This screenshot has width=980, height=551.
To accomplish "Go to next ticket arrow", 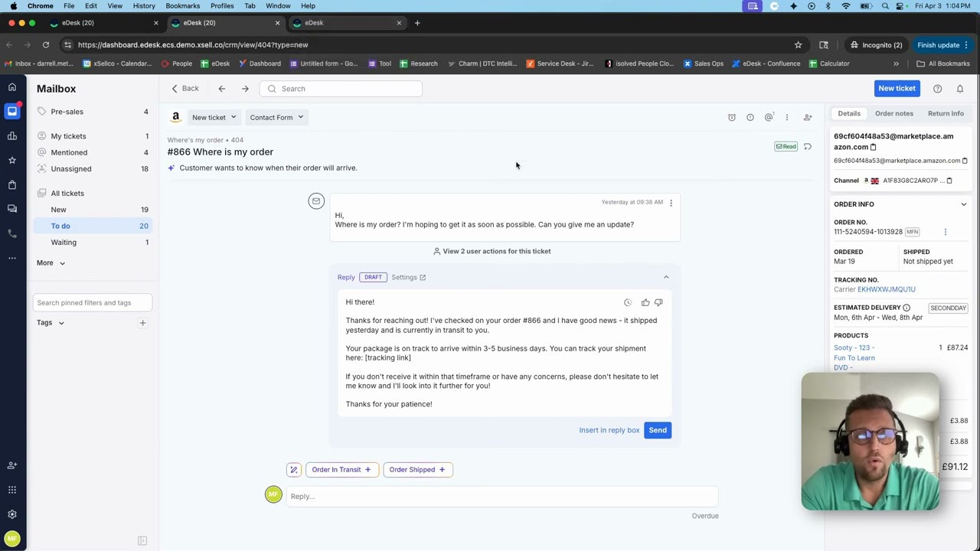I will click(245, 89).
